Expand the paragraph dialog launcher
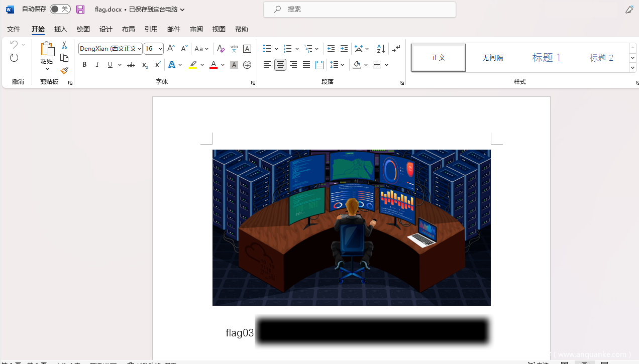 click(x=402, y=83)
